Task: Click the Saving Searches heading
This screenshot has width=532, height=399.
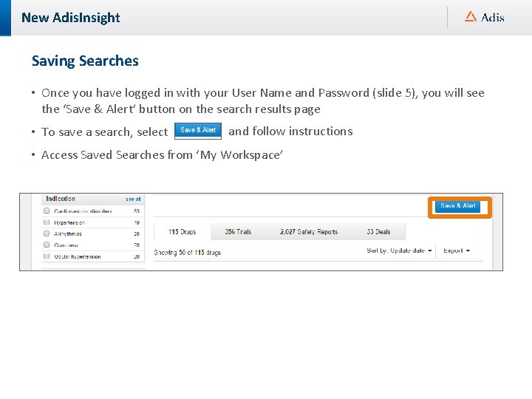Action: pyautogui.click(x=85, y=61)
